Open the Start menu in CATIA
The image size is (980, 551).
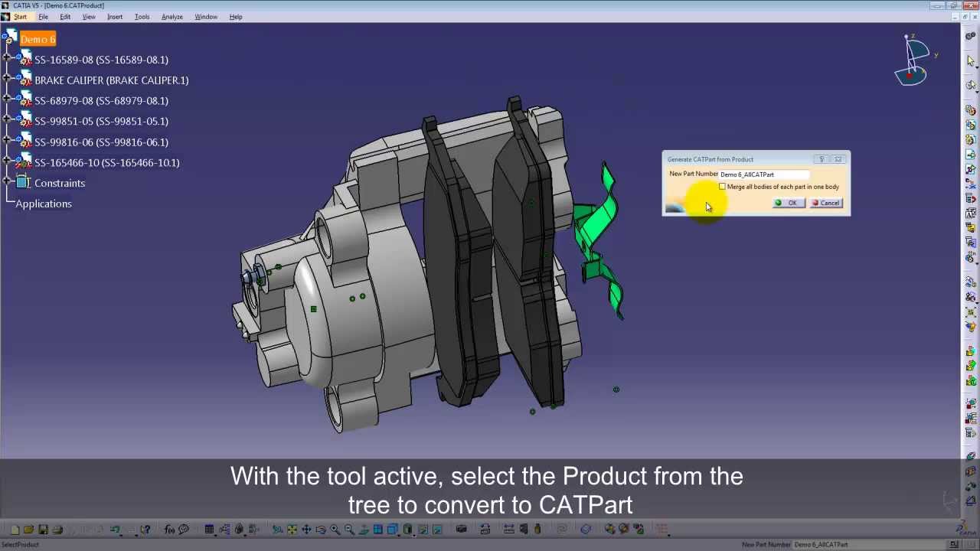click(19, 17)
